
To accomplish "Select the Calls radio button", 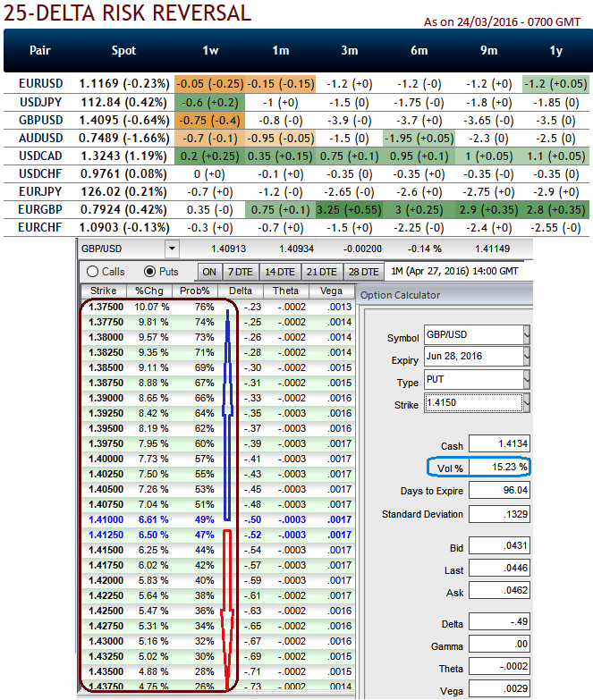I will tap(91, 272).
